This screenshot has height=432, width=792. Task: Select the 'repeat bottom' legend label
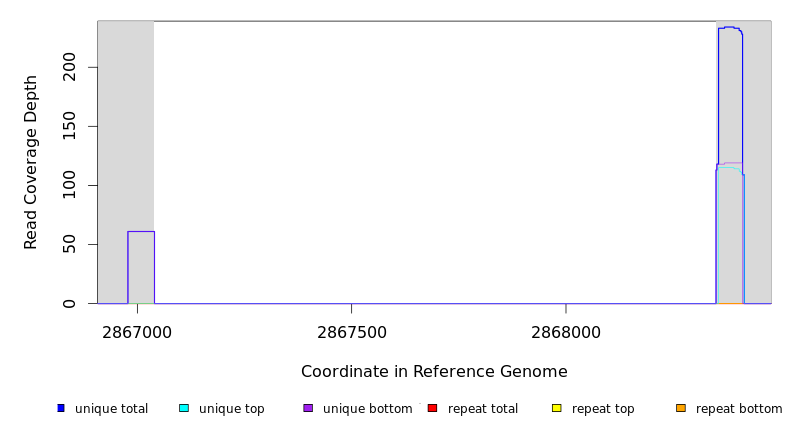tap(739, 409)
